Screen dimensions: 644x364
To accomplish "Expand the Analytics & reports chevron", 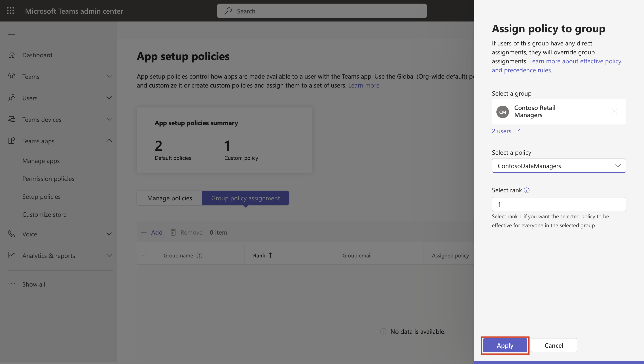I will tap(109, 256).
